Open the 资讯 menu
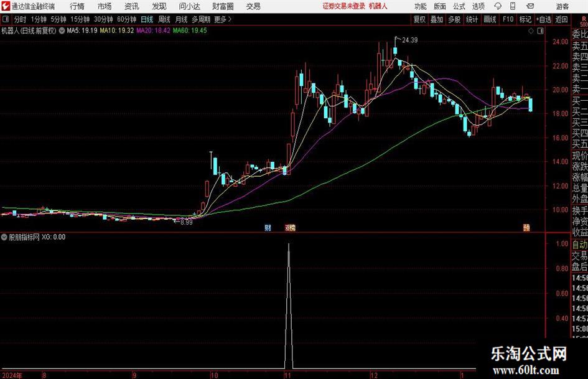 tap(132, 6)
